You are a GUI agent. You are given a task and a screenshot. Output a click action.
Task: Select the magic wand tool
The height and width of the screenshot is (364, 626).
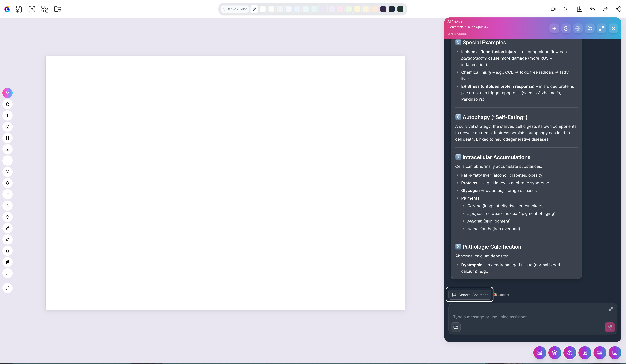click(x=8, y=262)
